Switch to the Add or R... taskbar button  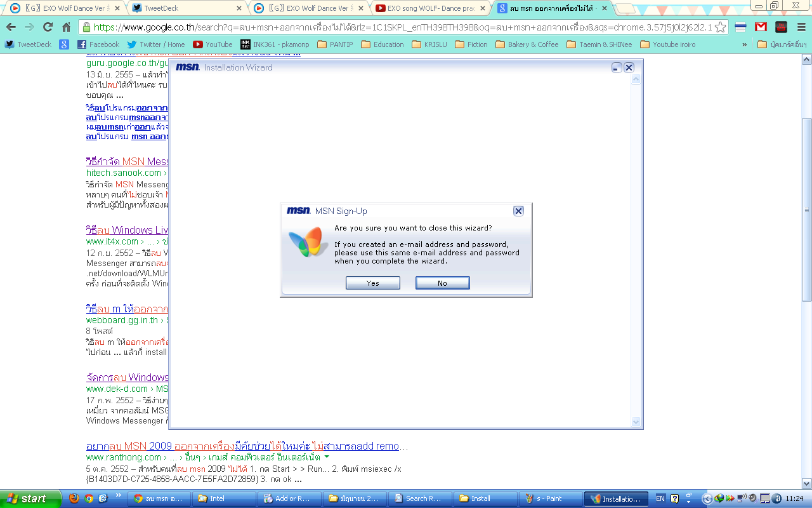click(289, 498)
